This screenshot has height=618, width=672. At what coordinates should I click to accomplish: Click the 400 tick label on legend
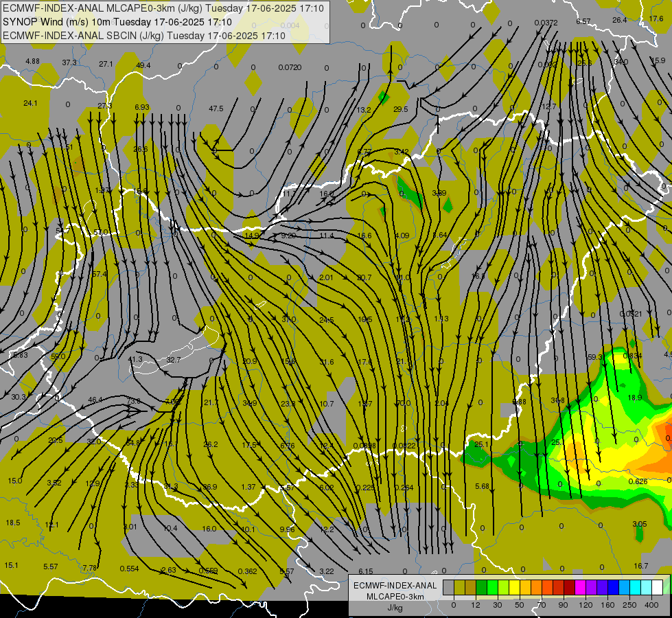pos(651,605)
